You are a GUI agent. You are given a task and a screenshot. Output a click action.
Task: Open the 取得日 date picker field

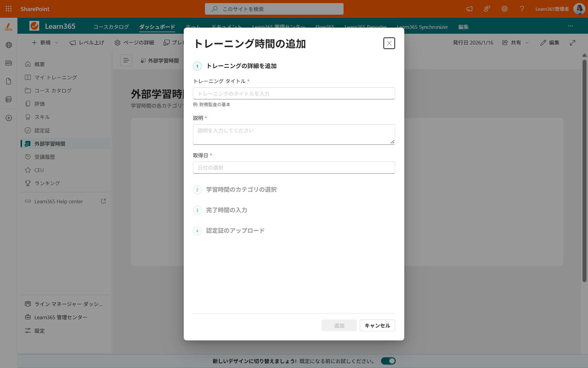[x=294, y=168]
